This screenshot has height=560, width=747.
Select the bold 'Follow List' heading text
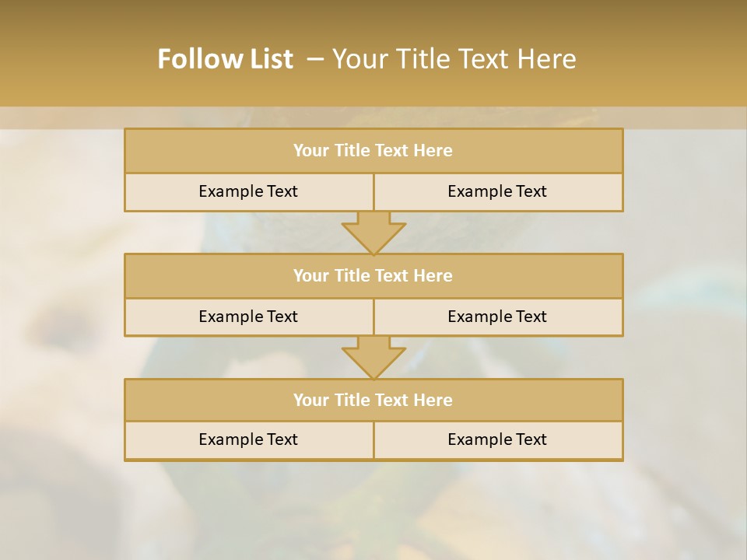click(225, 59)
